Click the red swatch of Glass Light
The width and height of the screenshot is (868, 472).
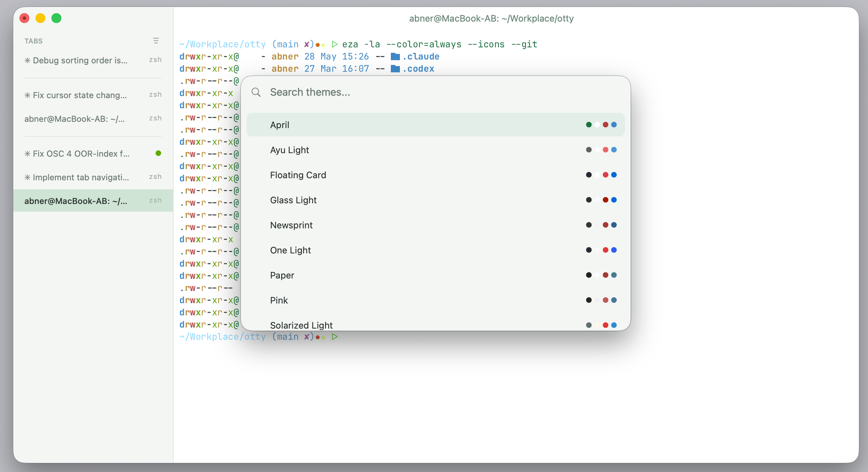[606, 200]
